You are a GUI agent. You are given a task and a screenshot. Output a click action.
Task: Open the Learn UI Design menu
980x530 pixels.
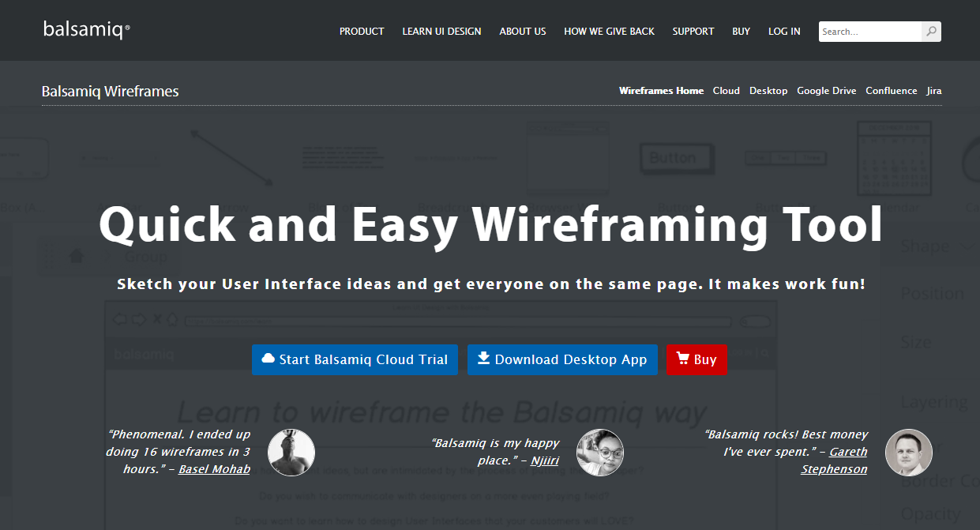pyautogui.click(x=441, y=32)
